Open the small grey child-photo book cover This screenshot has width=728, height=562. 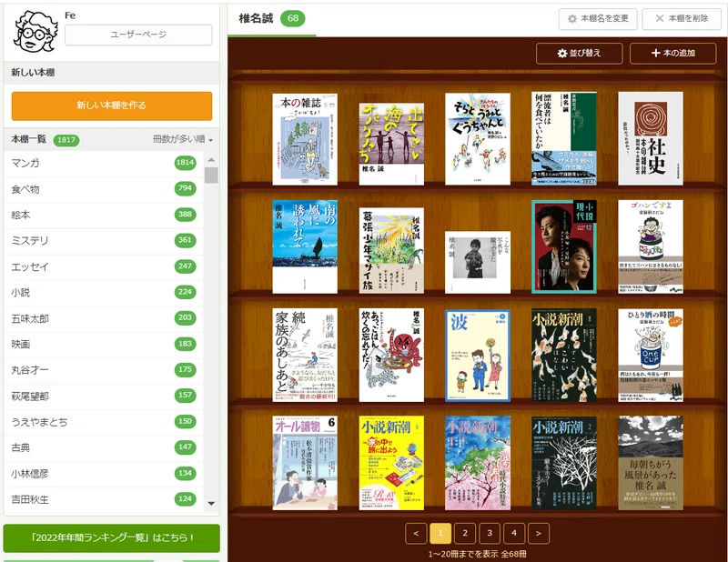(x=477, y=262)
